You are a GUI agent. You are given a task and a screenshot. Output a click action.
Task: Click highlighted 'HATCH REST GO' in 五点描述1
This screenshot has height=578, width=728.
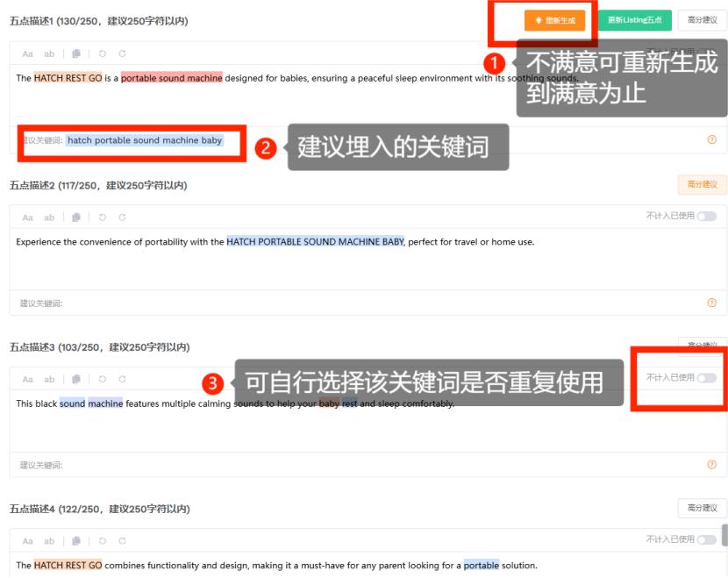point(68,78)
